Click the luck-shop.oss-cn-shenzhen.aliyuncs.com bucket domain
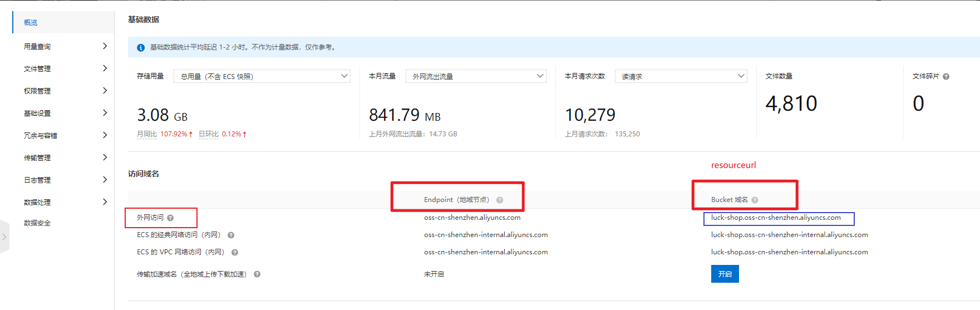980x310 pixels. (776, 218)
